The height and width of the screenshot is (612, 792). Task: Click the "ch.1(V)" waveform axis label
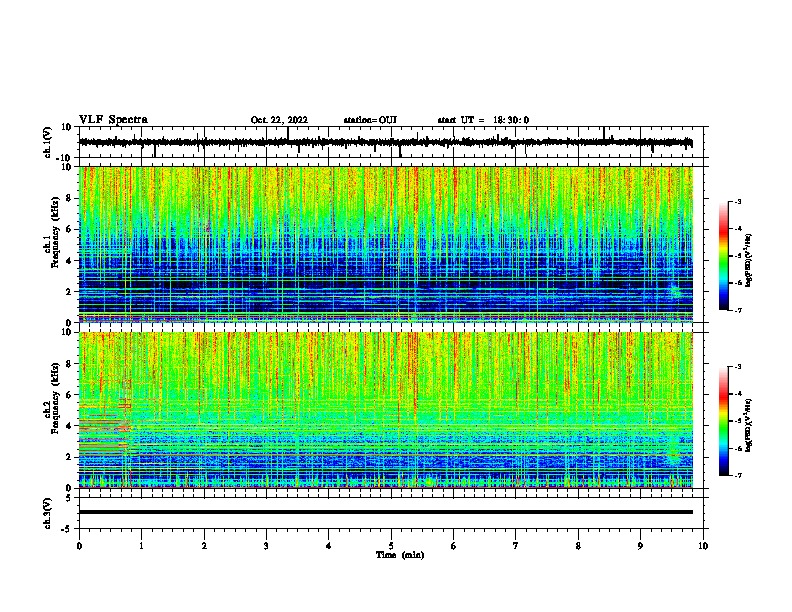(x=48, y=142)
